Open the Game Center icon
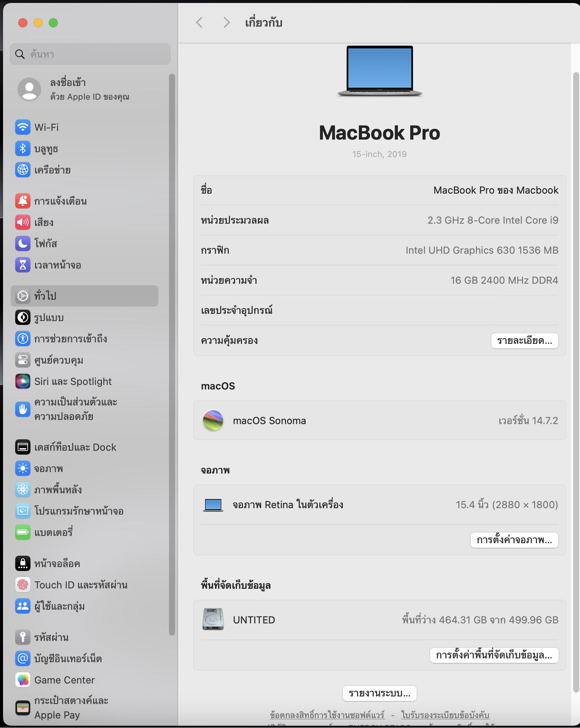Image resolution: width=580 pixels, height=728 pixels. coord(23,680)
